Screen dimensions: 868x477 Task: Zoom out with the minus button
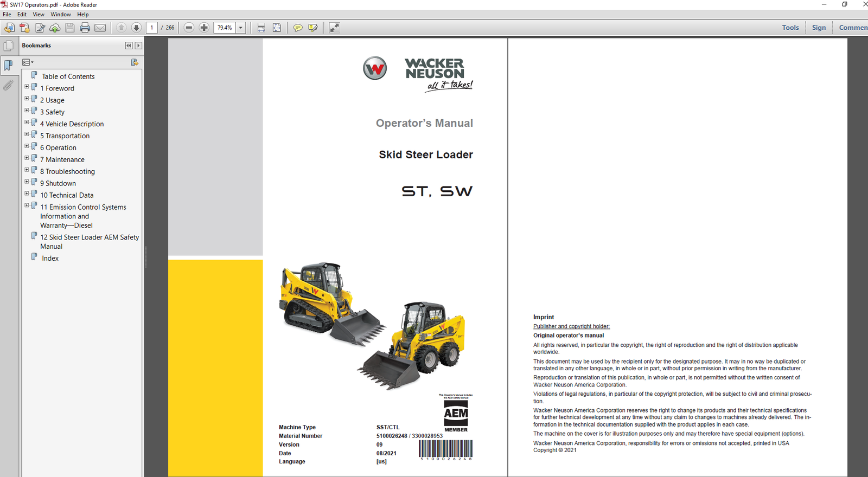pyautogui.click(x=189, y=28)
